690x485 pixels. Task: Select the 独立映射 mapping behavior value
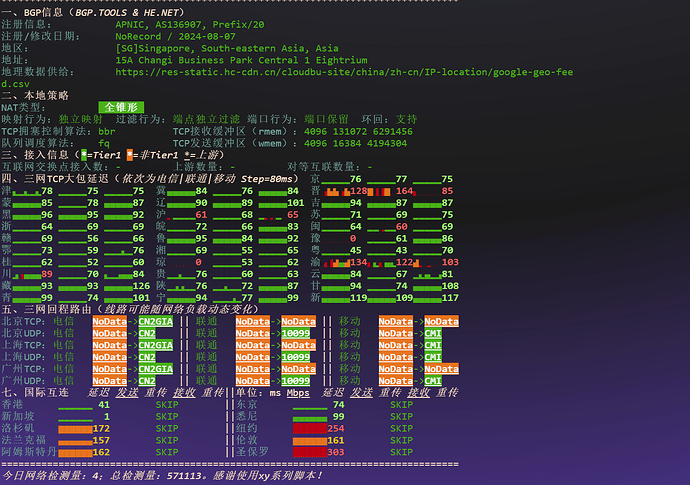click(x=81, y=119)
